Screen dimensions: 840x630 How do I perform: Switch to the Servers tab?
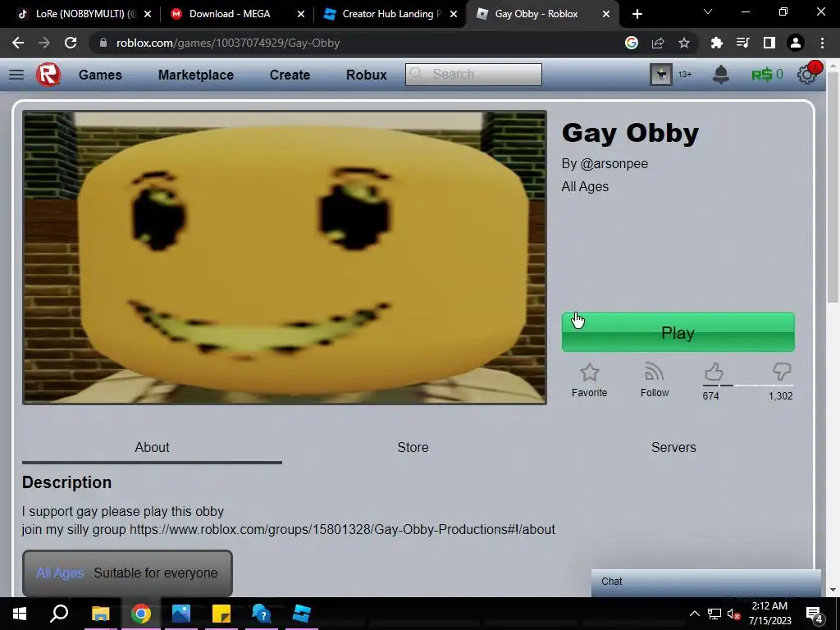tap(673, 447)
